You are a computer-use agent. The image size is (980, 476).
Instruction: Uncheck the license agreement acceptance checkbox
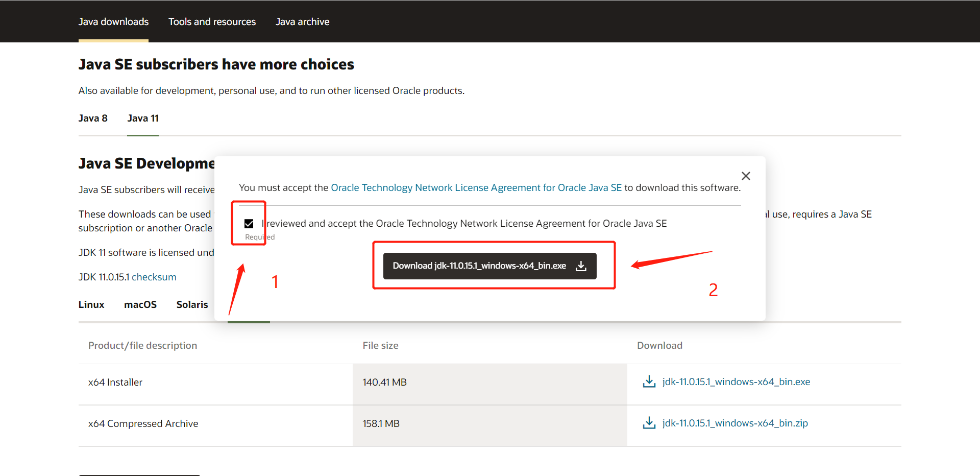pyautogui.click(x=249, y=223)
